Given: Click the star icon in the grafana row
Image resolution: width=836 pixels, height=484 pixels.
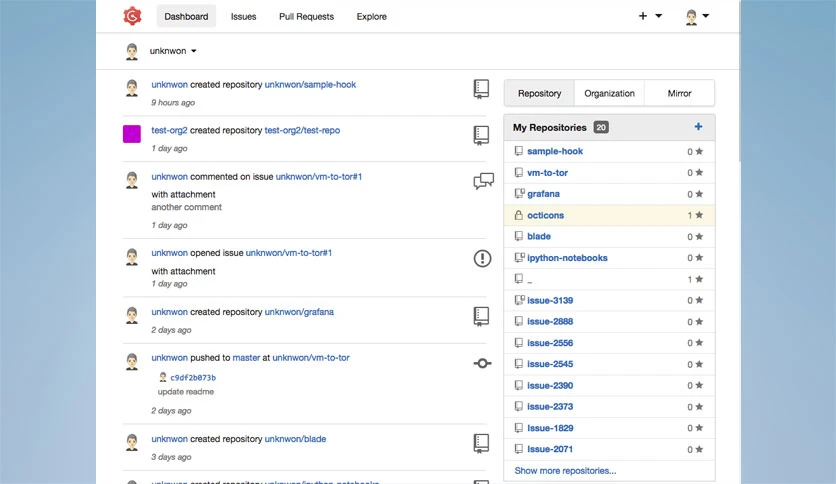Looking at the screenshot, I should [699, 194].
